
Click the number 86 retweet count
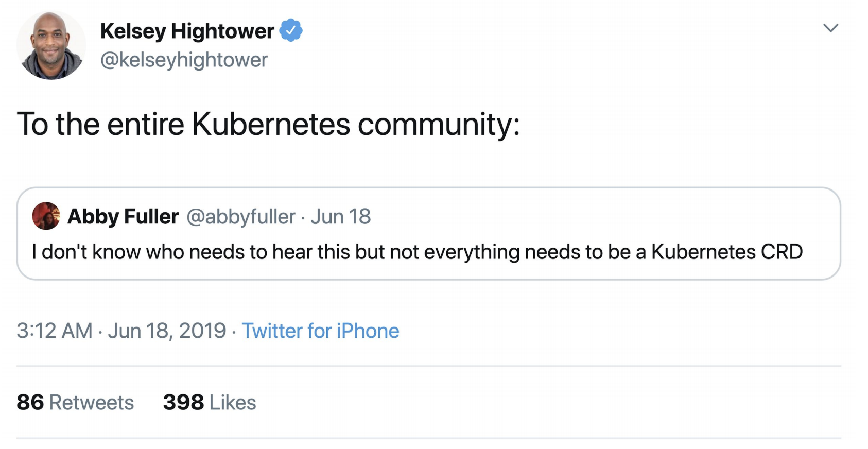(x=30, y=402)
